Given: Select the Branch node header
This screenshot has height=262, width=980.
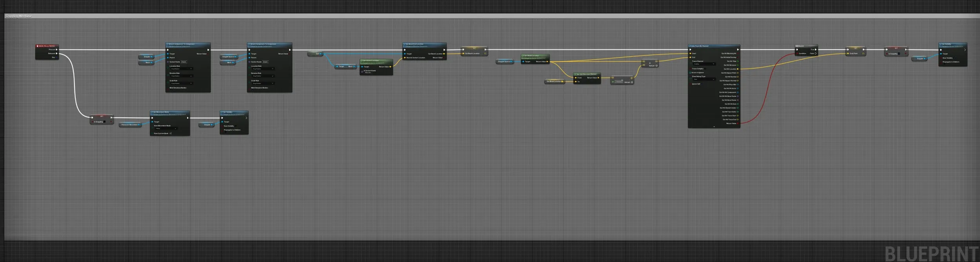Looking at the screenshot, I should [x=806, y=46].
